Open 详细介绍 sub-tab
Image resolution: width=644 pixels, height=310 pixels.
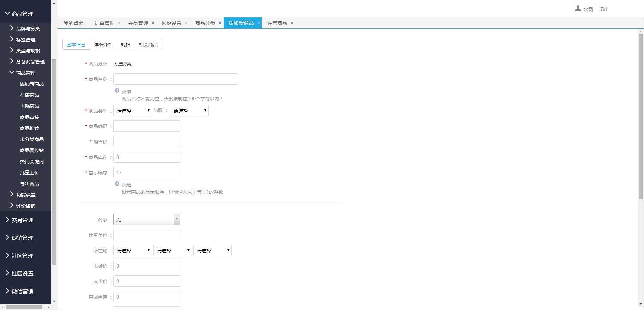(103, 44)
